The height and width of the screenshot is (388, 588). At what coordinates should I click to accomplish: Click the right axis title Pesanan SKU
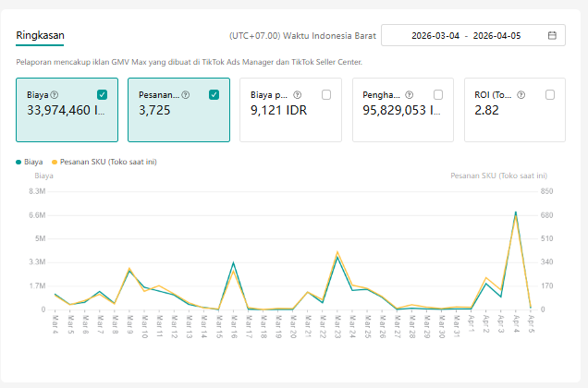click(x=498, y=176)
